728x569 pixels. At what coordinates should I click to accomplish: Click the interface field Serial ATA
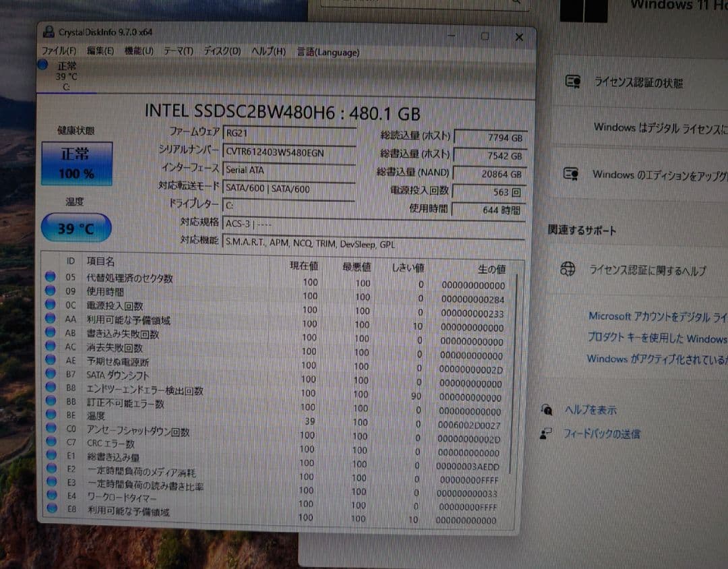click(289, 170)
